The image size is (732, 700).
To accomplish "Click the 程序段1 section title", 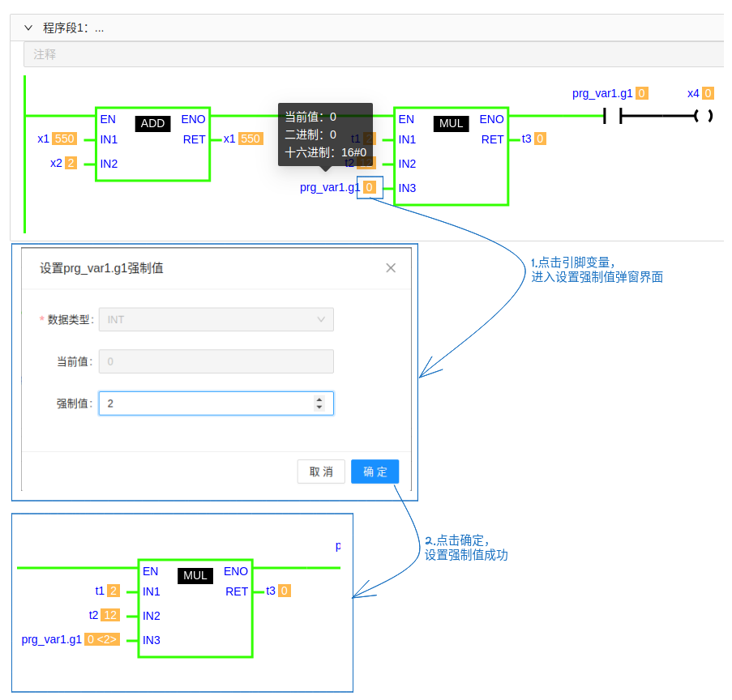I will (73, 28).
